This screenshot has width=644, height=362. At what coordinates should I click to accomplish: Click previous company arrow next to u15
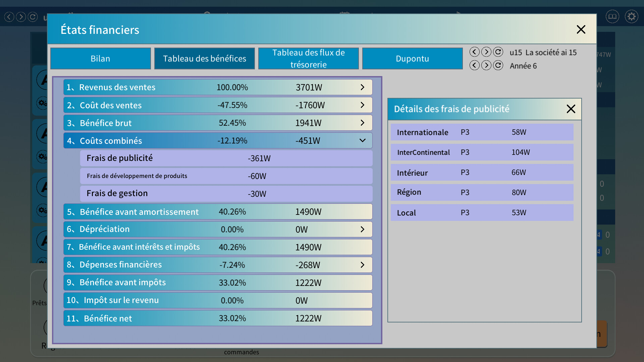coord(474,52)
